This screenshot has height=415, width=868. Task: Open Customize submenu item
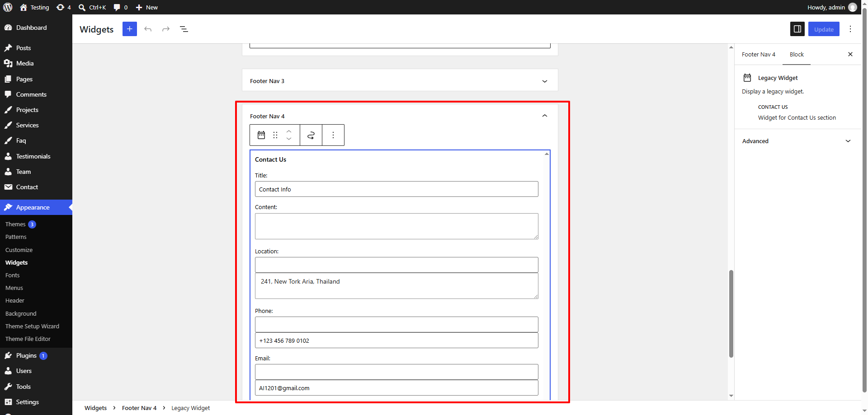point(19,250)
